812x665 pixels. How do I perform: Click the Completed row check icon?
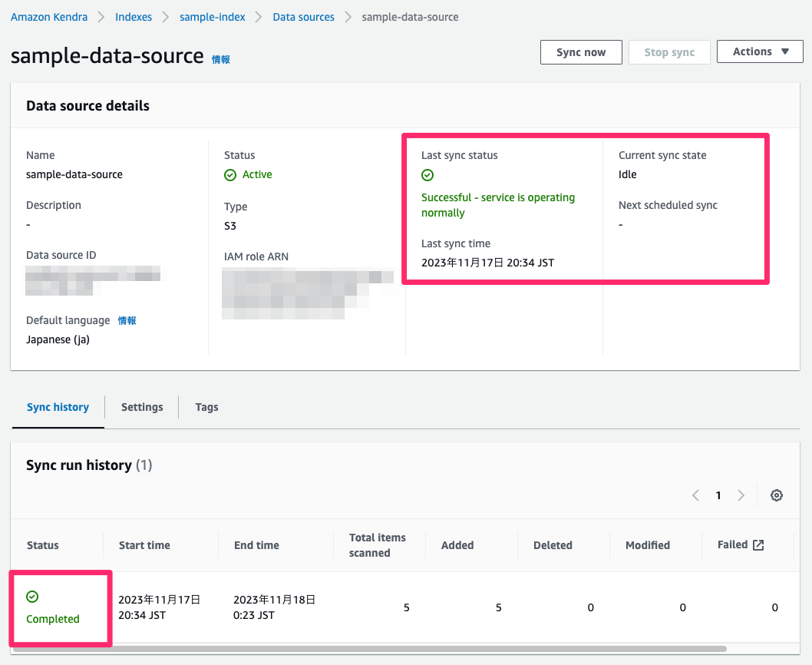(32, 597)
